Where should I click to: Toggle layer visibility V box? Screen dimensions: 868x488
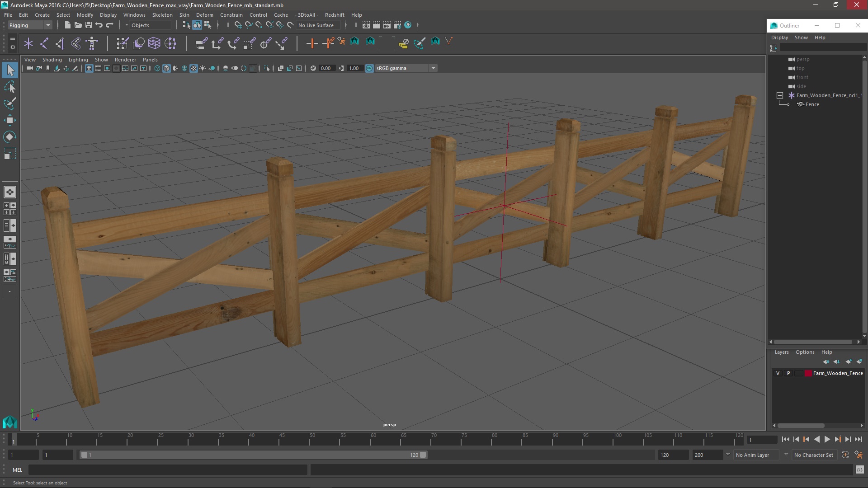click(x=778, y=373)
